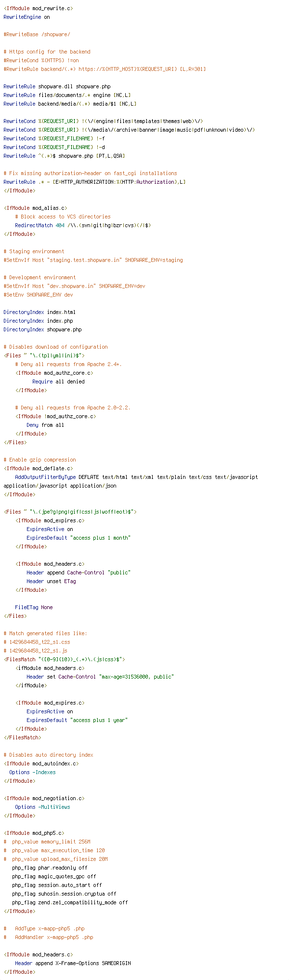Click the "<IfModule mod_deflate.c>" line
The width and height of the screenshot is (289, 980).
click(38, 468)
